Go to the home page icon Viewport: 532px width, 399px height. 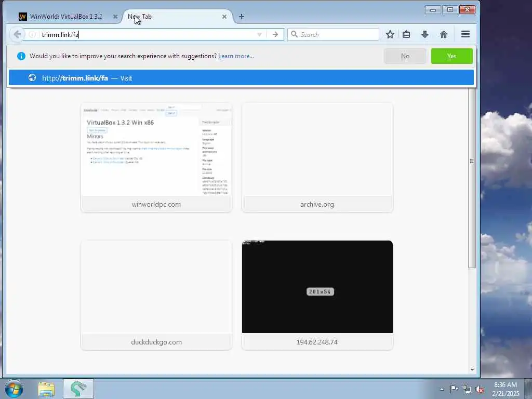[444, 34]
